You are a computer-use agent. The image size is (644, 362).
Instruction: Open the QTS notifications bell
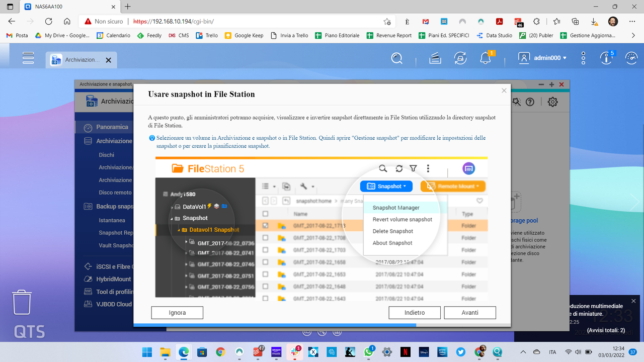click(486, 58)
